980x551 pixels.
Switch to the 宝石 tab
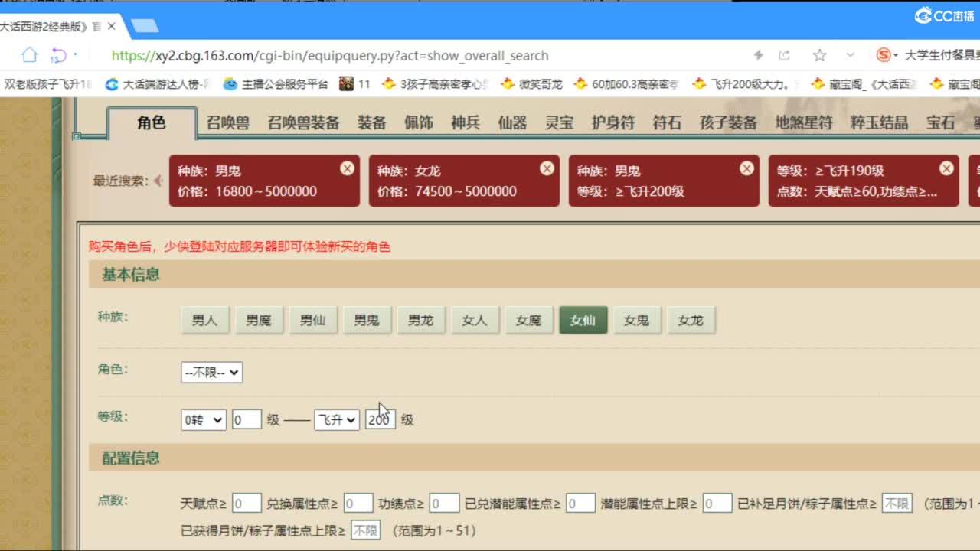coord(941,122)
